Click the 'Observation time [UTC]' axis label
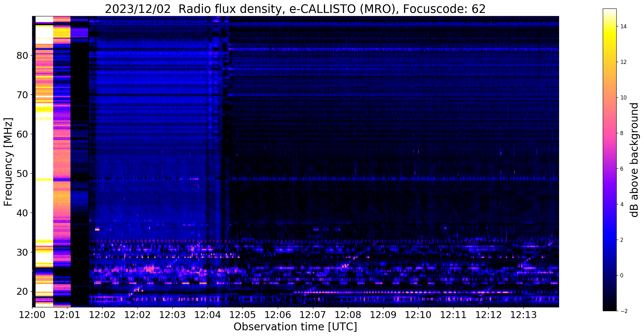The height and width of the screenshot is (336, 644). [x=295, y=327]
